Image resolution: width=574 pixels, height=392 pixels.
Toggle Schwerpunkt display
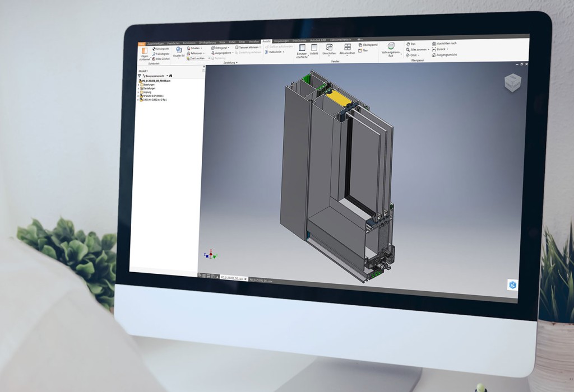154,49
